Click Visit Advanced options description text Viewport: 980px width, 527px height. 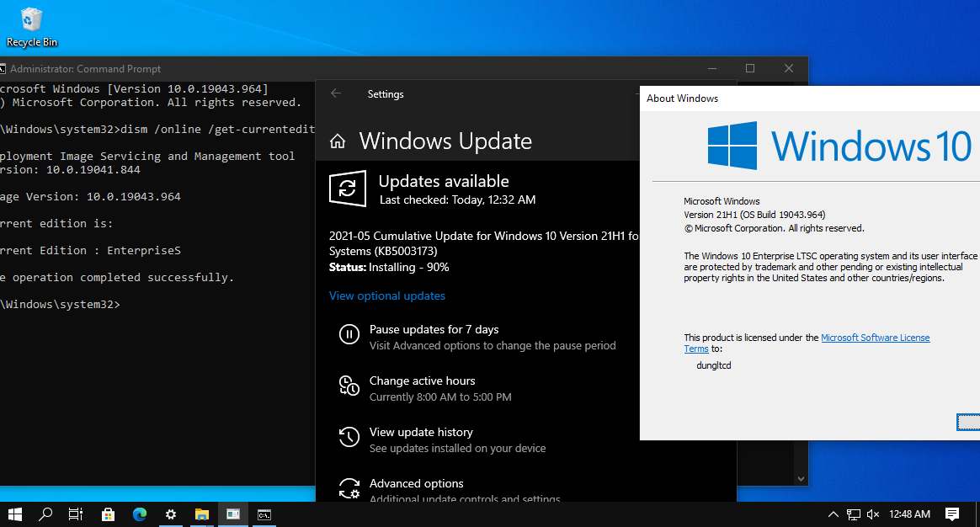(x=493, y=346)
